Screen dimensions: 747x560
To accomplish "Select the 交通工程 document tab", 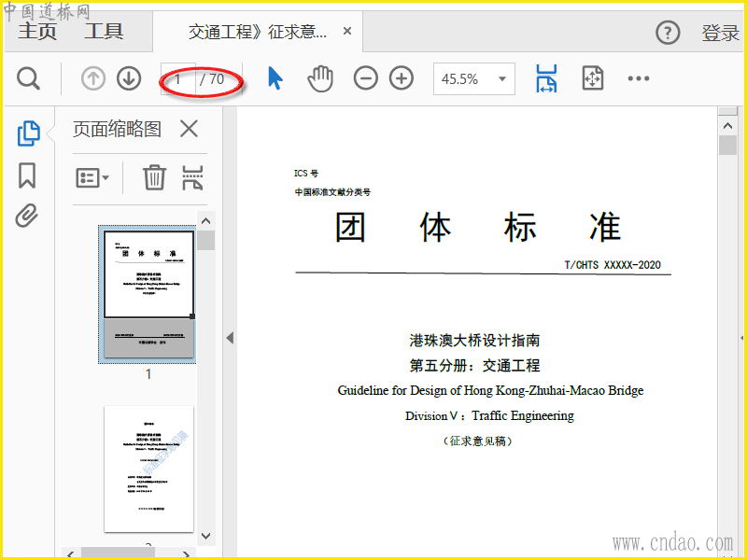I will pyautogui.click(x=258, y=32).
